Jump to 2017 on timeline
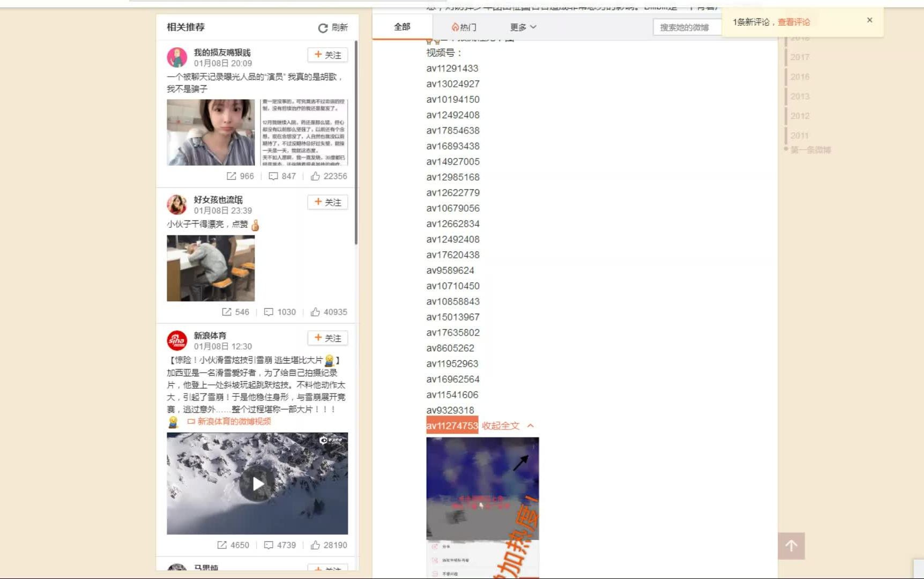 click(x=800, y=57)
